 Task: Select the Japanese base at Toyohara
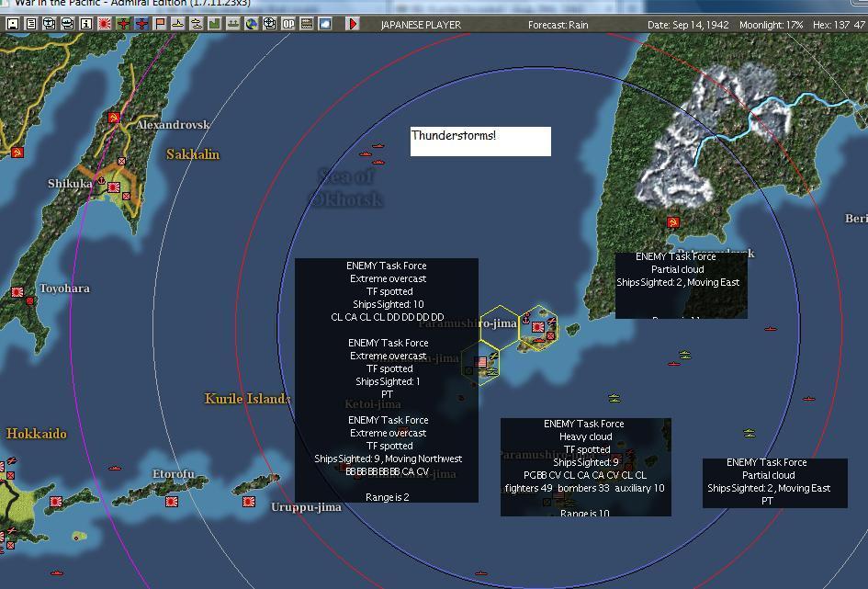17,291
